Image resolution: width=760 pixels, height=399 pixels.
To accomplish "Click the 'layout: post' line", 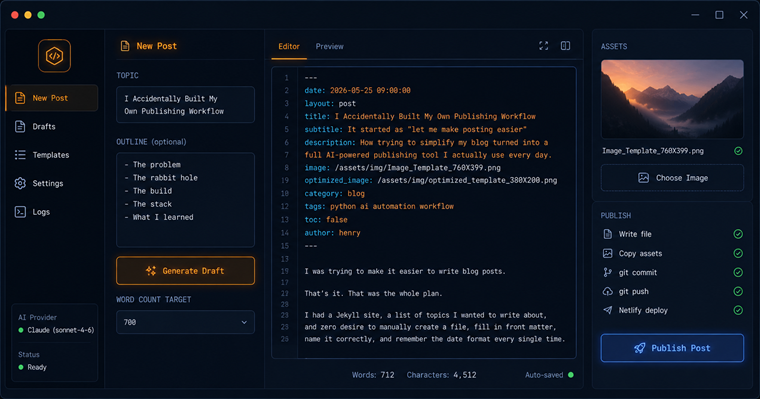I will (330, 104).
